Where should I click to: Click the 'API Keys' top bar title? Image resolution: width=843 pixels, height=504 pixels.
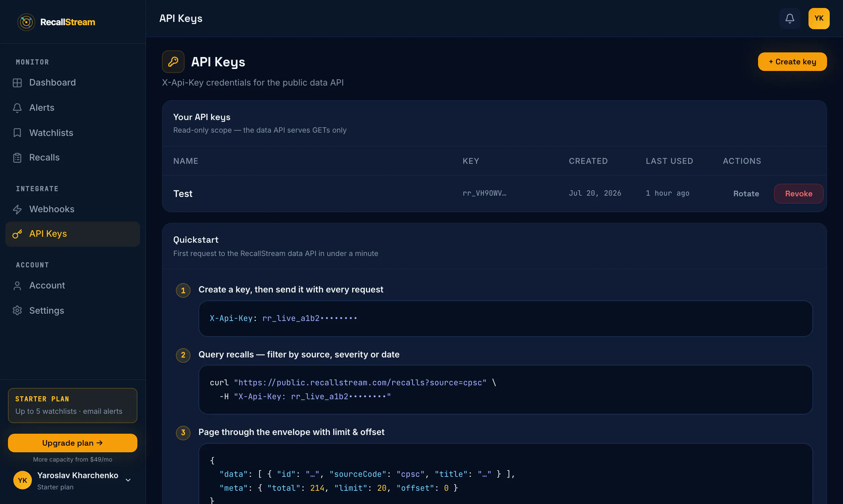[x=181, y=19]
